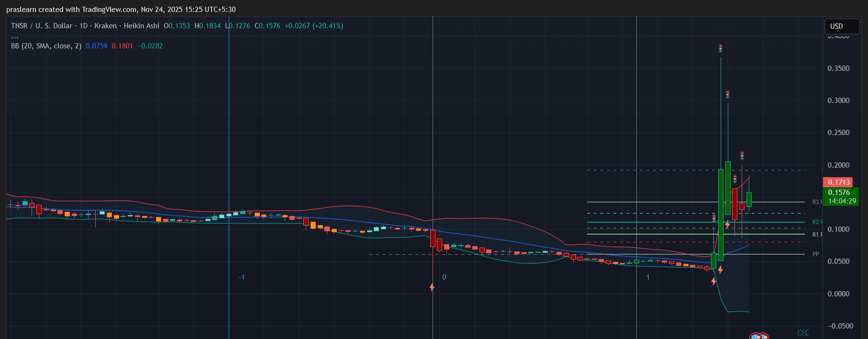Click the 0 label on the middle vertical line
The image size is (868, 339).
point(444,277)
